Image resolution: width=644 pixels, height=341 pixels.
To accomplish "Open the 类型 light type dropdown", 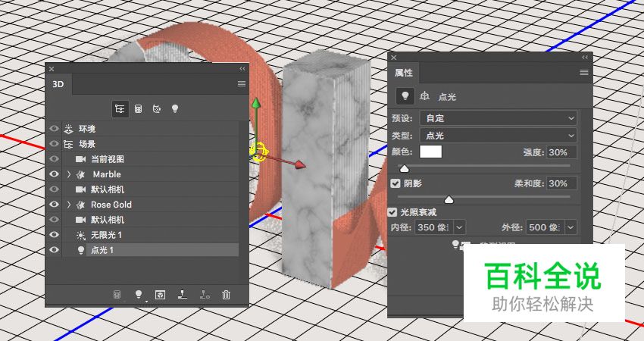I will point(499,136).
